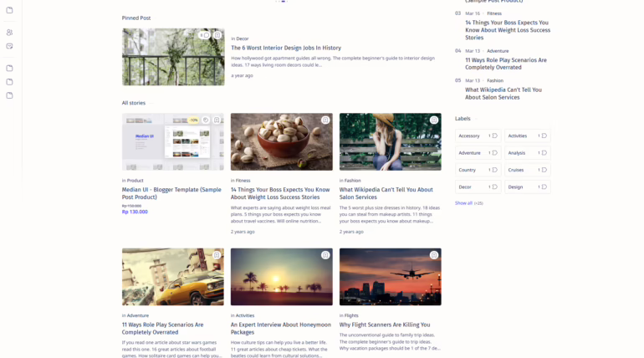Open the pinned post balcony thumbnail

(x=173, y=57)
